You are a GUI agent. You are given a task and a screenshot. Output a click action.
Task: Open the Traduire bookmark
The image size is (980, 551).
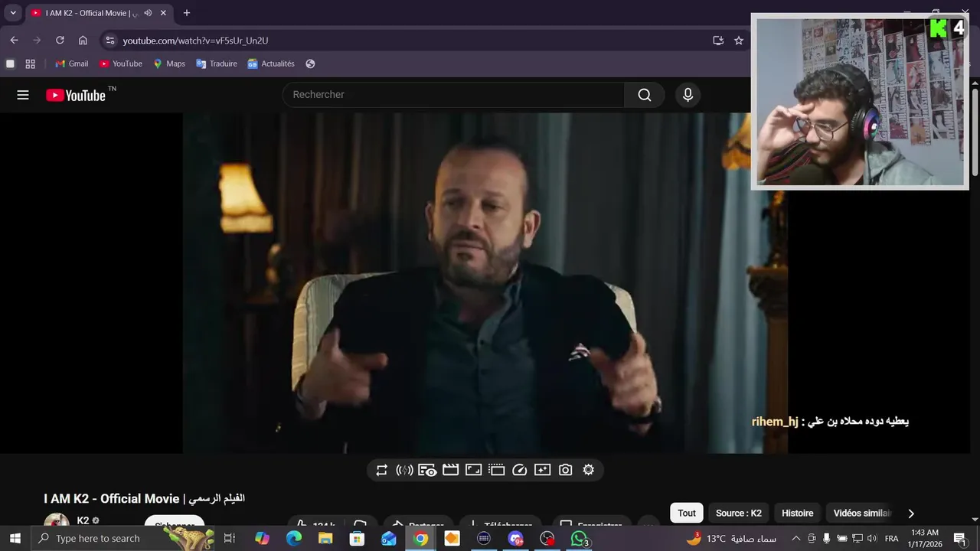tap(217, 64)
